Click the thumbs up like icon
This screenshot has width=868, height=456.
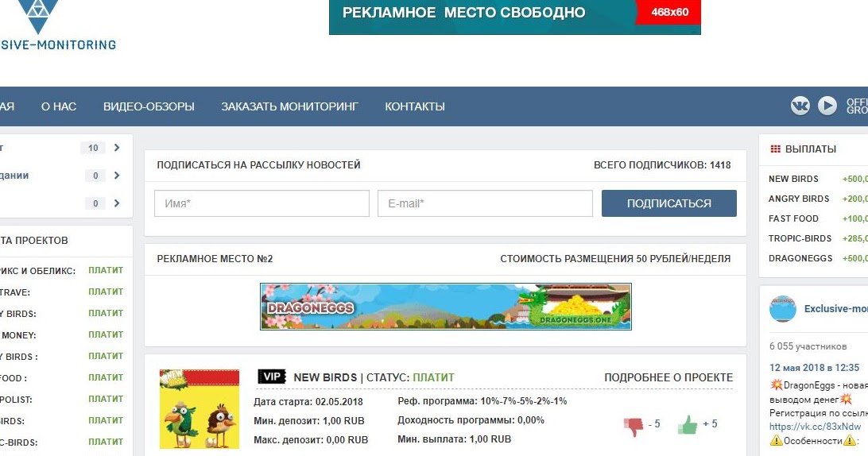688,425
